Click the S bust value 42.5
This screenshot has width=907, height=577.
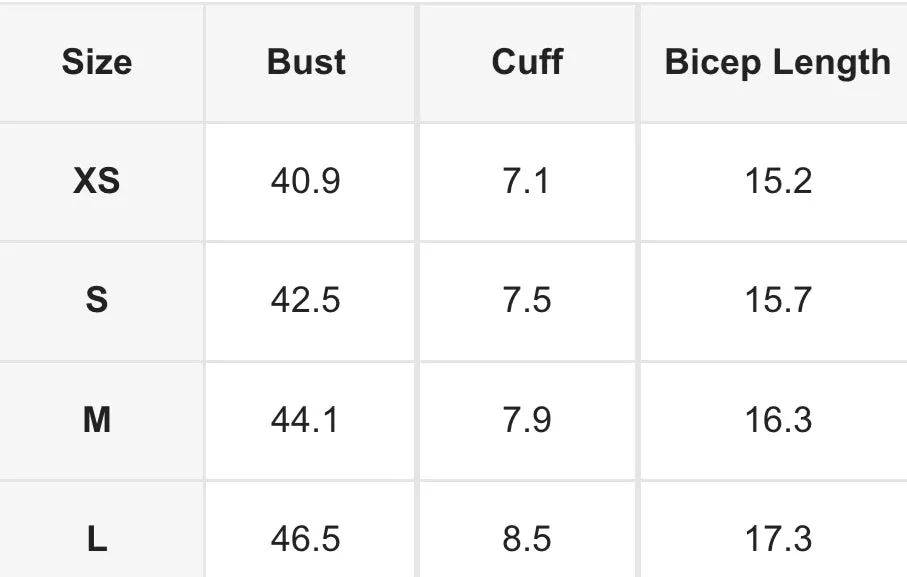pyautogui.click(x=305, y=300)
